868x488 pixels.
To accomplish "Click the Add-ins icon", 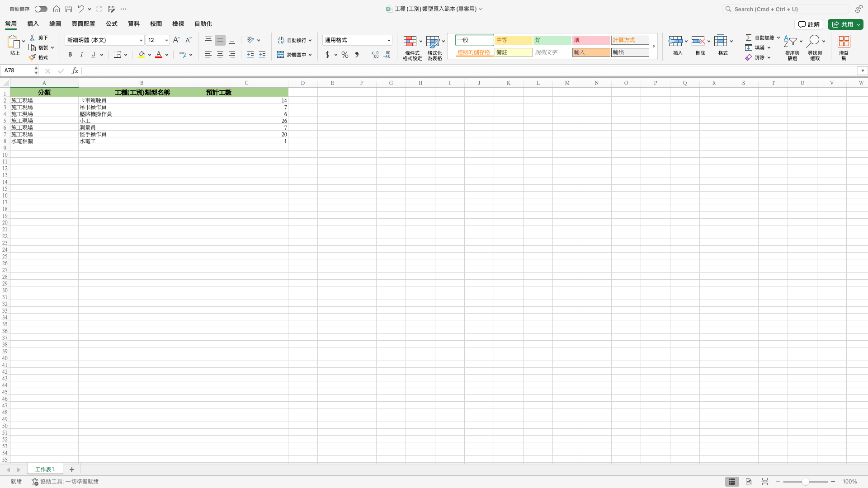I will click(x=844, y=42).
